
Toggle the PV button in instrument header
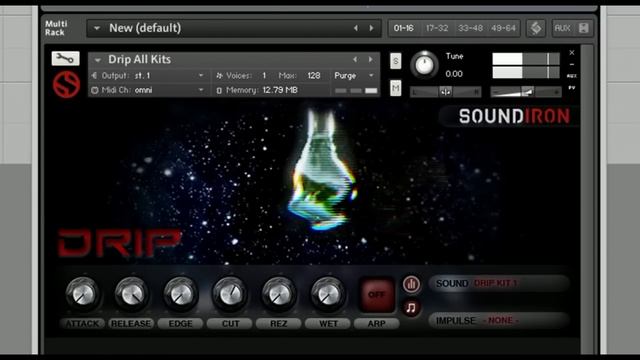pyautogui.click(x=572, y=88)
